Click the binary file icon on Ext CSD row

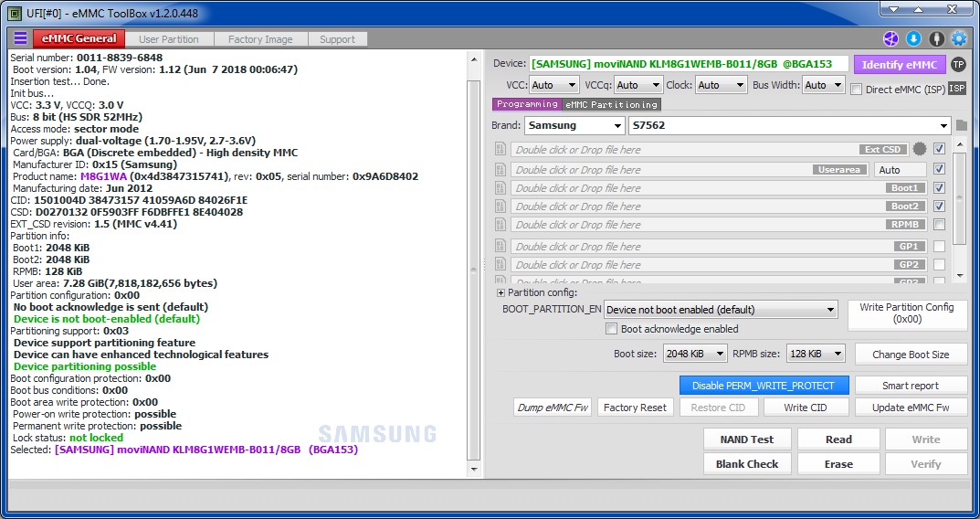point(500,149)
